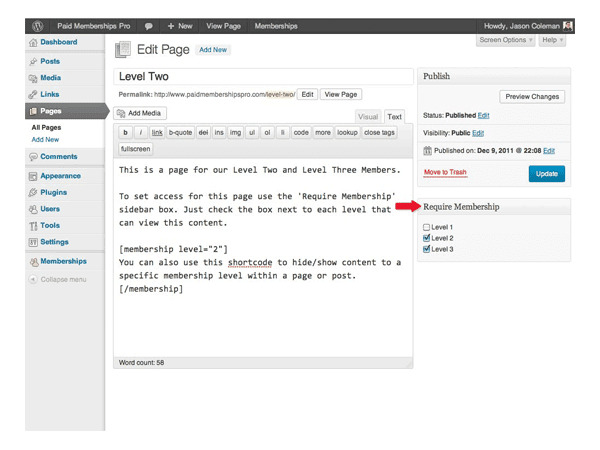
Task: Open the Media library icon in sidebar
Action: click(33, 78)
